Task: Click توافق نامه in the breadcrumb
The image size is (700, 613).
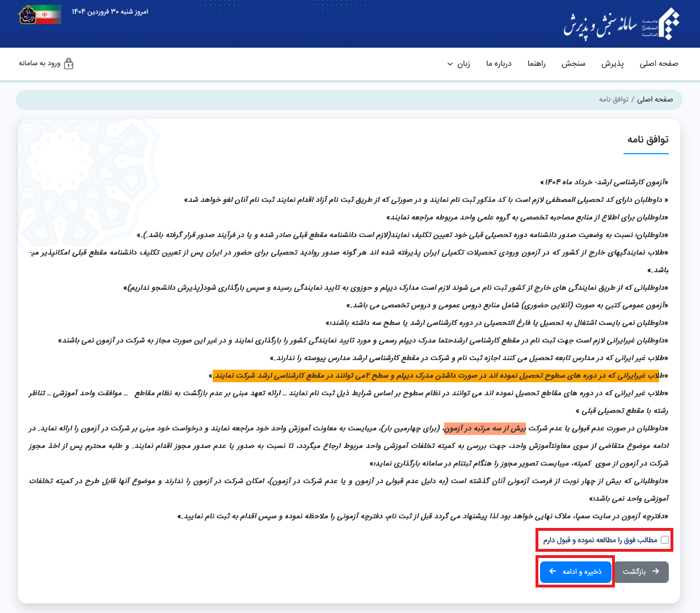Action: point(613,99)
